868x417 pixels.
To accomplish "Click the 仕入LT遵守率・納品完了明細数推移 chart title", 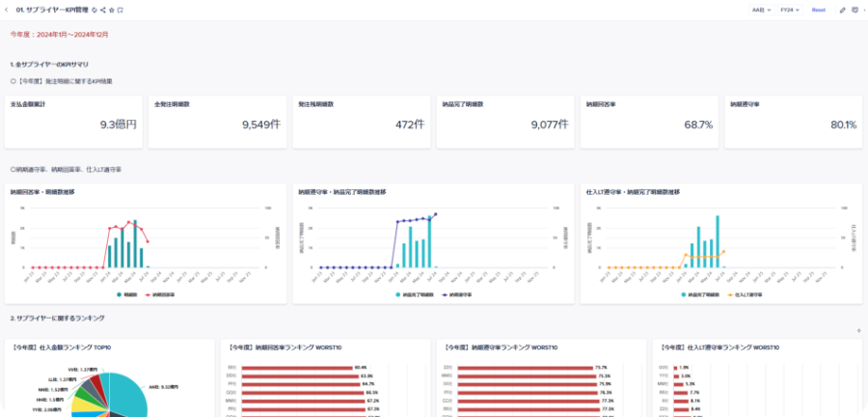I will tap(633, 192).
